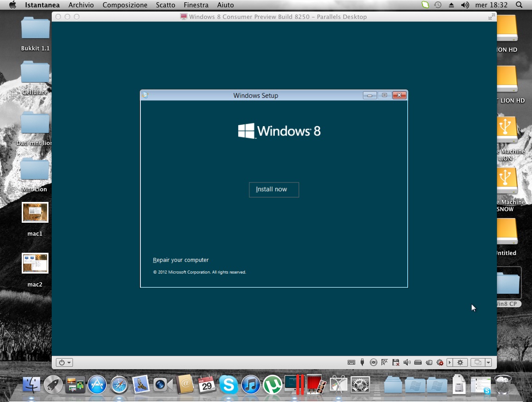Screen dimensions: 532x402
Task: Click the clock showing mer 18:32
Action: coord(491,5)
